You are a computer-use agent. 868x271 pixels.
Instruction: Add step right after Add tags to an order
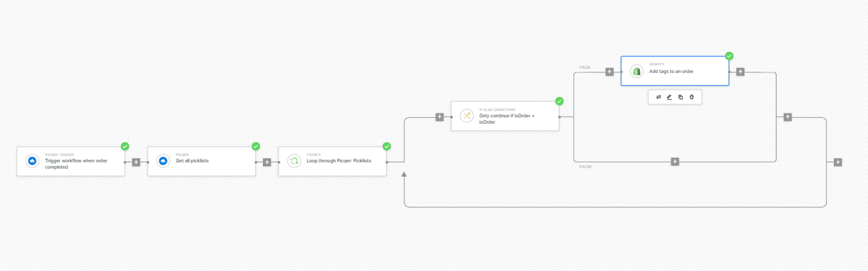point(740,72)
